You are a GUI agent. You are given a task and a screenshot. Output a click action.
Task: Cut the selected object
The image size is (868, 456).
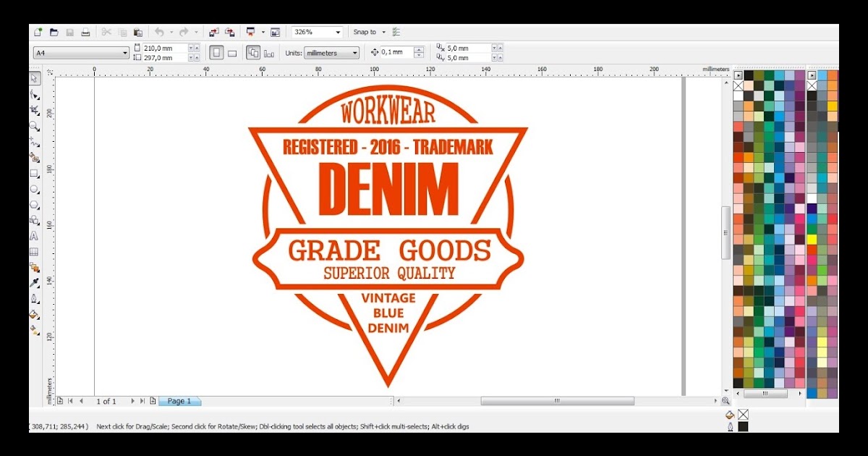click(x=106, y=32)
